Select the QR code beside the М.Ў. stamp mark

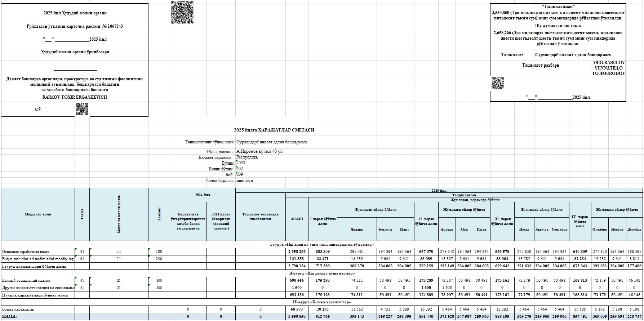pyautogui.click(x=82, y=109)
